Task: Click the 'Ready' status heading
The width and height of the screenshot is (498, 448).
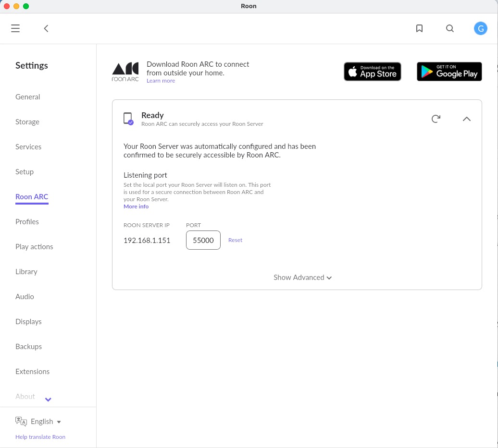Action: pyautogui.click(x=152, y=115)
